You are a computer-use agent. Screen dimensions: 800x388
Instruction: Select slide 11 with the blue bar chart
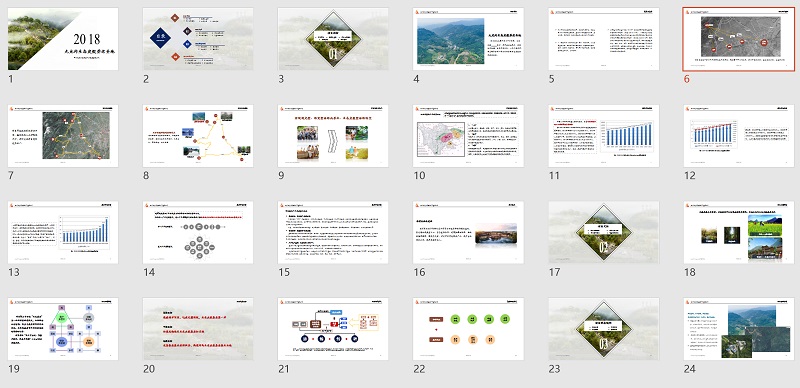click(604, 136)
